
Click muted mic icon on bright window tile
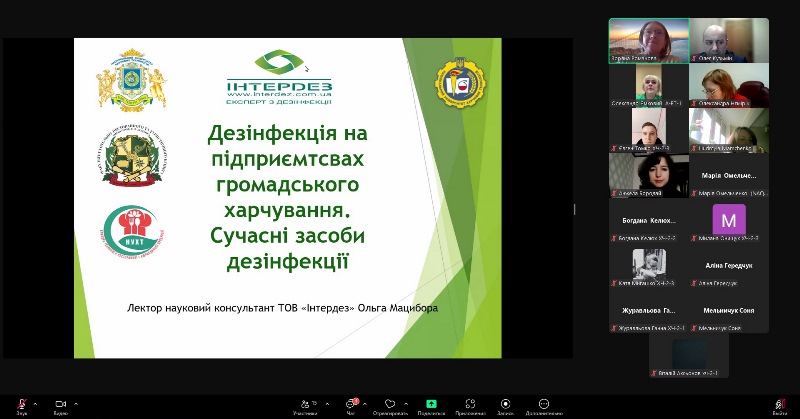click(694, 149)
